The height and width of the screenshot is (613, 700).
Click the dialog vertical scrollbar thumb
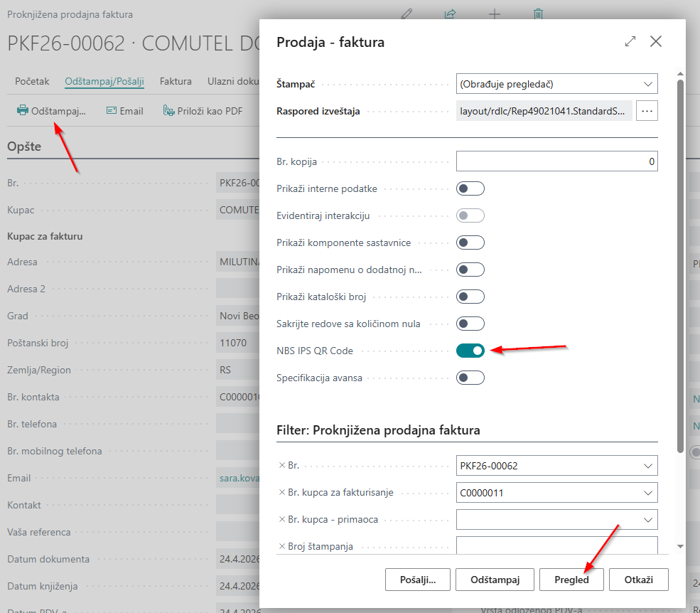pos(680,266)
